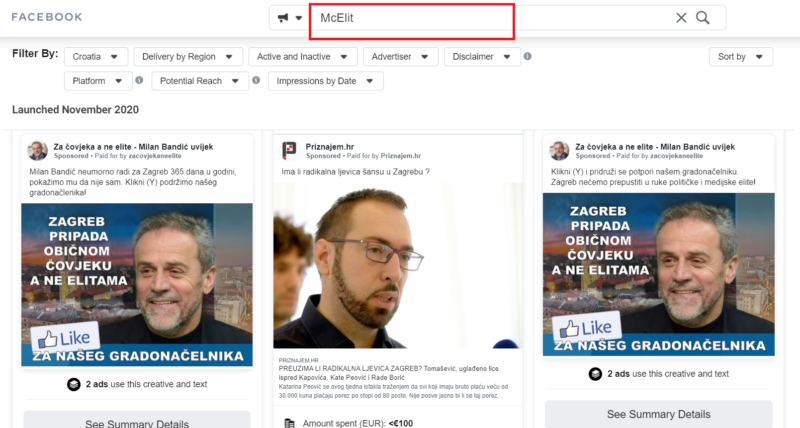Image resolution: width=800 pixels, height=428 pixels.
Task: Select 'Ima li radikalna ljevica' ad text
Action: click(356, 172)
